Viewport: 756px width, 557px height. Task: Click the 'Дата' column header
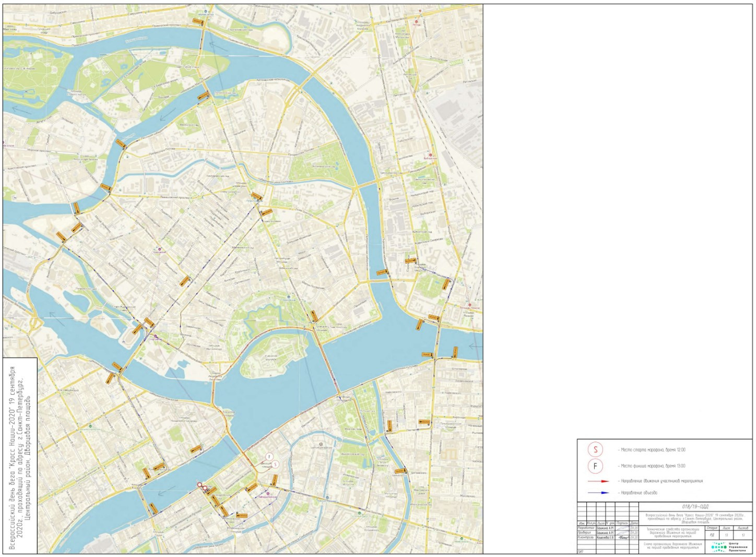[634, 523]
